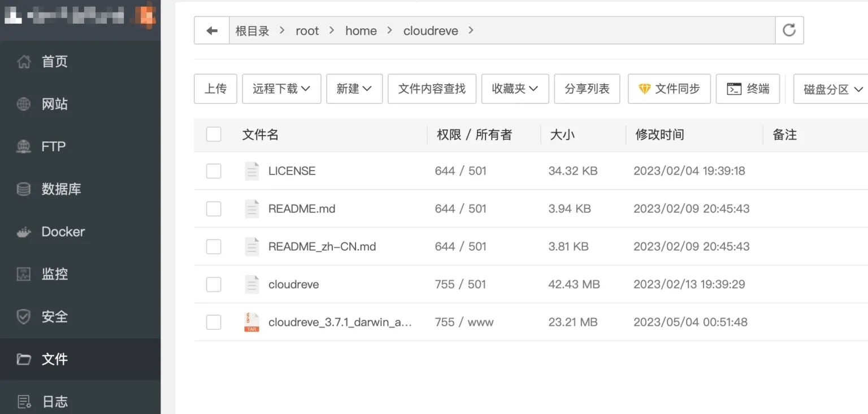This screenshot has width=868, height=414.
Task: Click the back arrow in path bar
Action: [212, 30]
